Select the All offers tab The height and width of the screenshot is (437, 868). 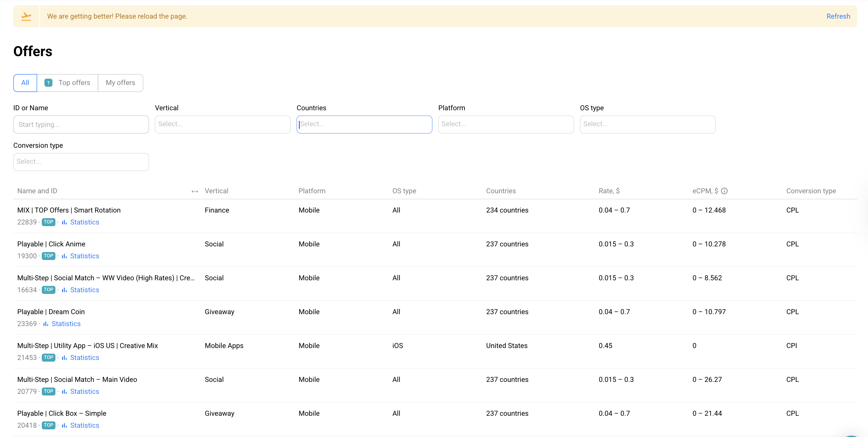point(25,83)
